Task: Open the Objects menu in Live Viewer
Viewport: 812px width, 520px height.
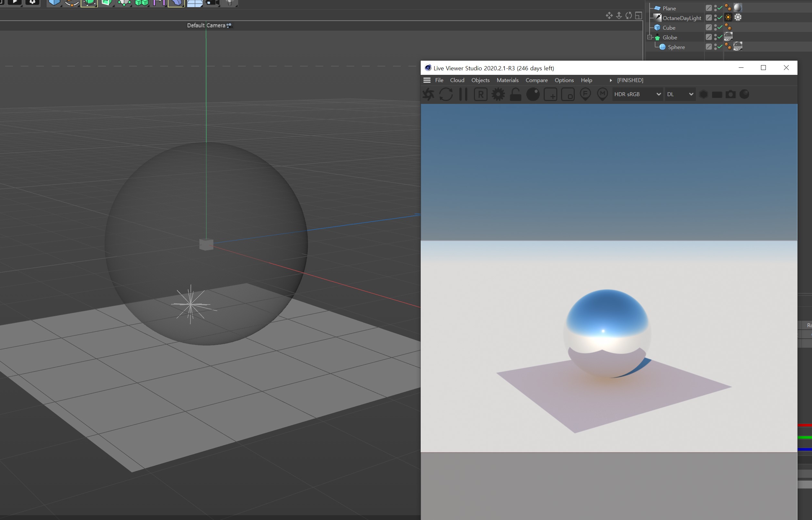Action: 480,80
